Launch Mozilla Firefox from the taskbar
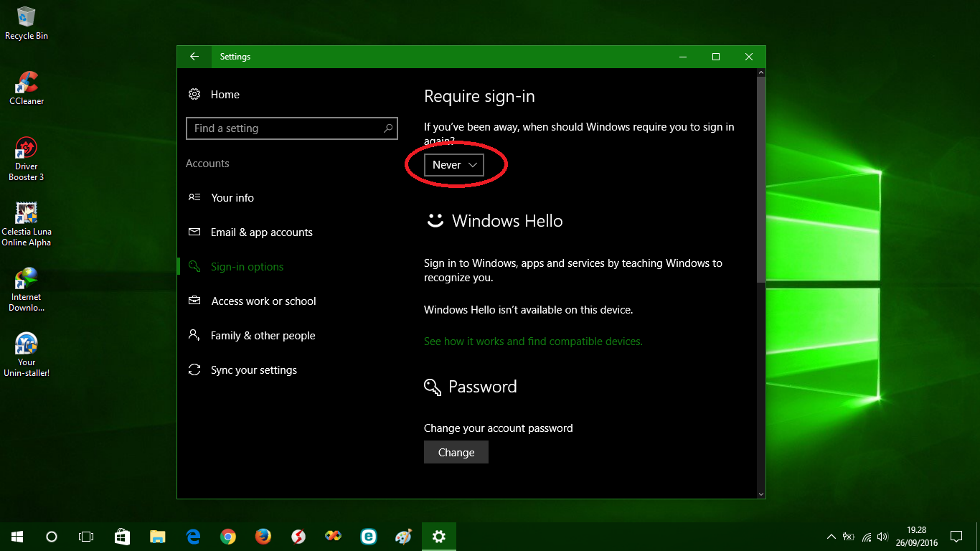980x551 pixels. click(x=263, y=536)
